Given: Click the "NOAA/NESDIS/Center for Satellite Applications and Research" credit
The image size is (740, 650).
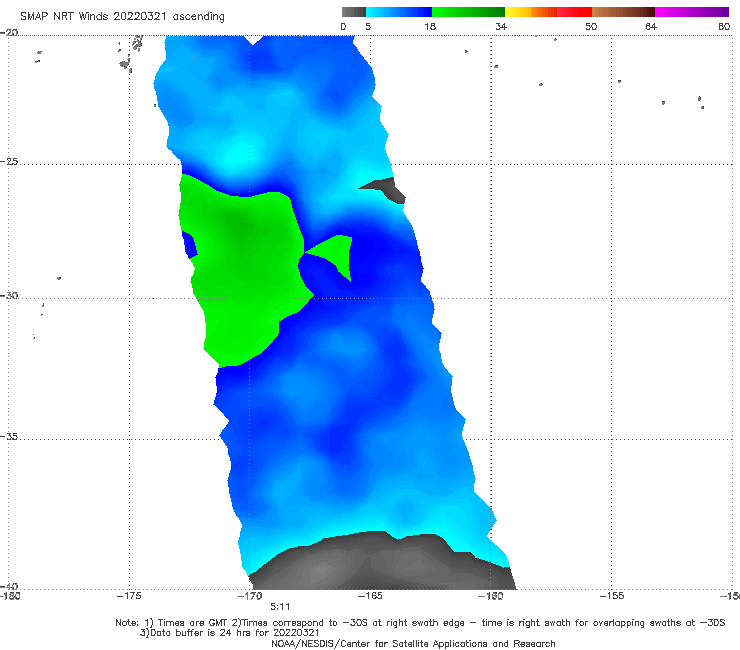Looking at the screenshot, I should click(413, 643).
